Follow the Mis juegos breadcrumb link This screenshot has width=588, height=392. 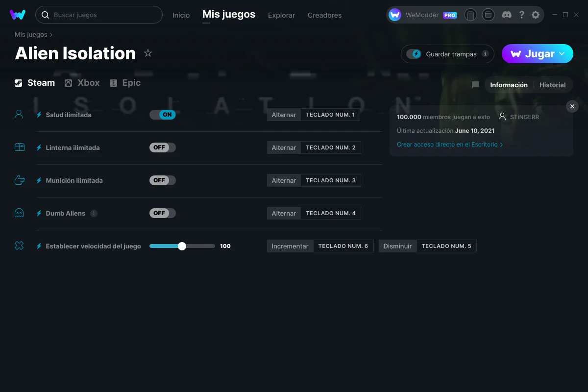tap(31, 35)
